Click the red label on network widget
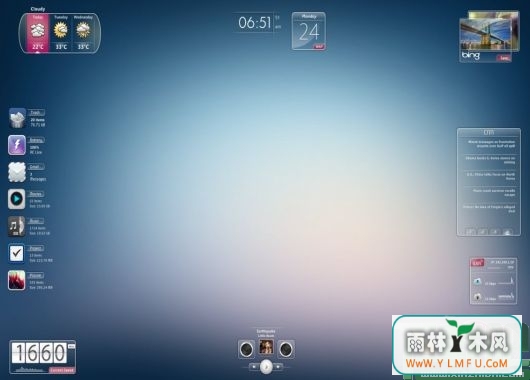This screenshot has height=380, width=530. coord(478,263)
